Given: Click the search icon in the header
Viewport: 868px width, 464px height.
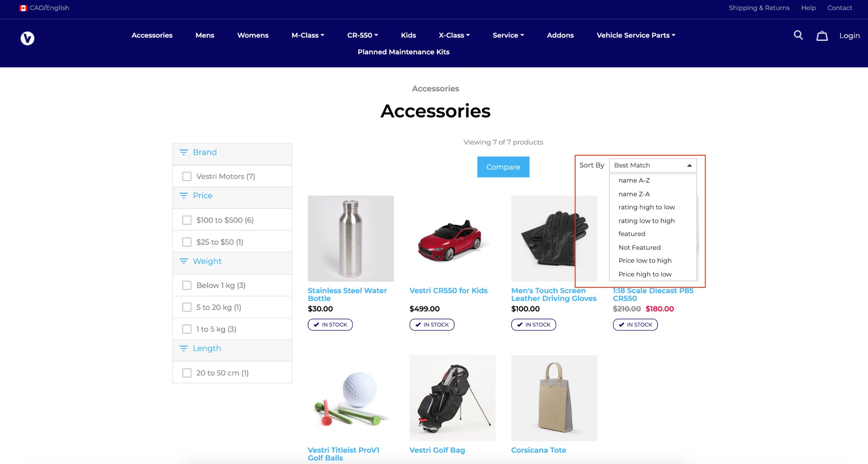Looking at the screenshot, I should 799,35.
